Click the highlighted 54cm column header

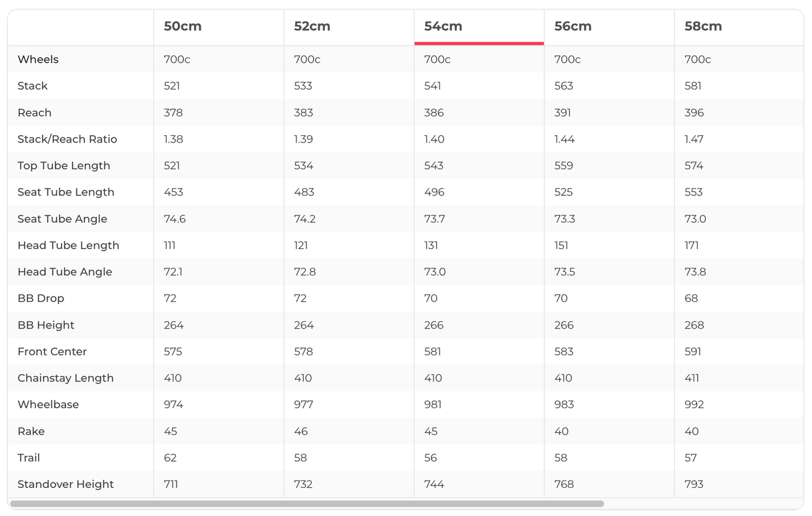click(x=443, y=27)
